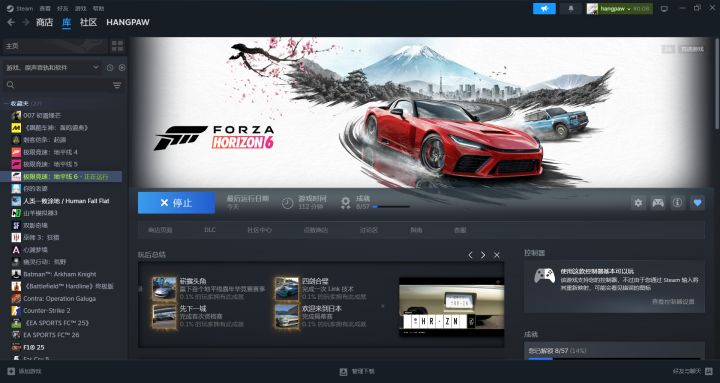Click the achievements progress bar near 8/57
Image resolution: width=720 pixels, height=383 pixels.
[x=391, y=207]
